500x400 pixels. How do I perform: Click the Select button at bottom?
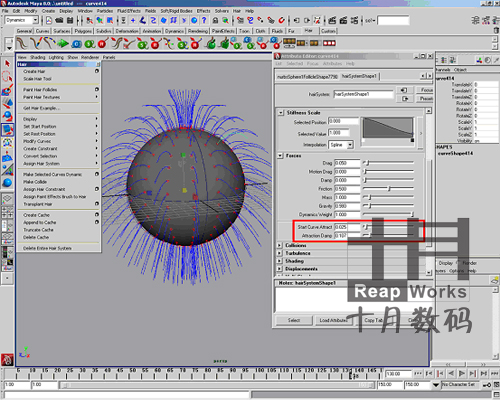click(294, 320)
